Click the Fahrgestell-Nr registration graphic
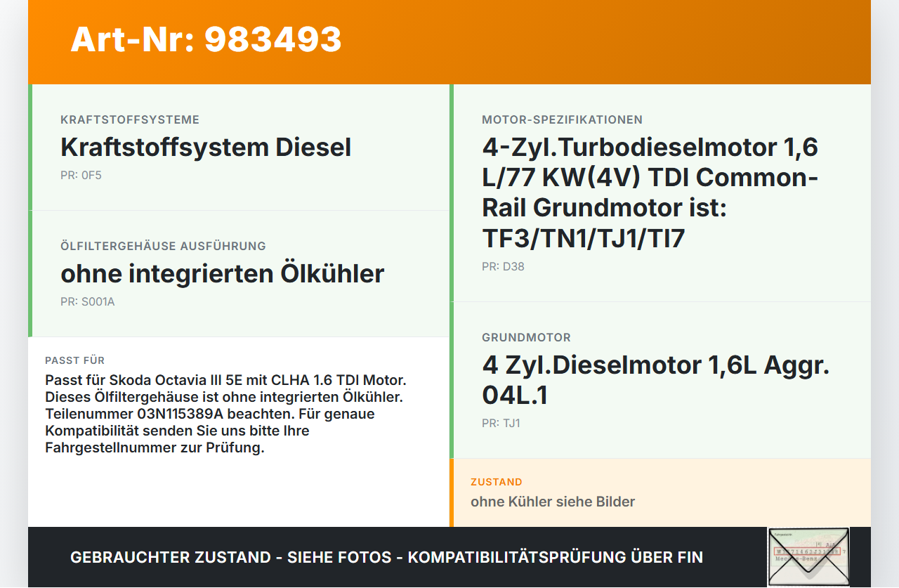Screen dimensions: 899x588 pos(808,556)
